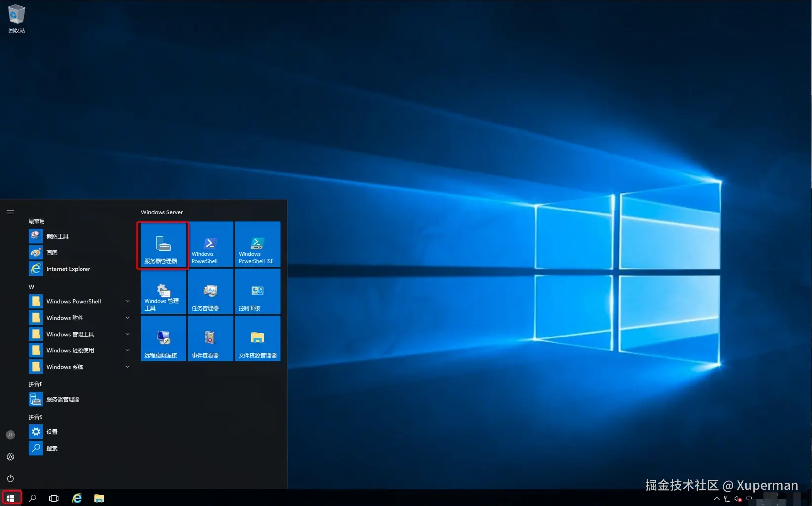The width and height of the screenshot is (812, 506).
Task: Open the Windows PowerShell ISE tile
Action: click(x=257, y=245)
